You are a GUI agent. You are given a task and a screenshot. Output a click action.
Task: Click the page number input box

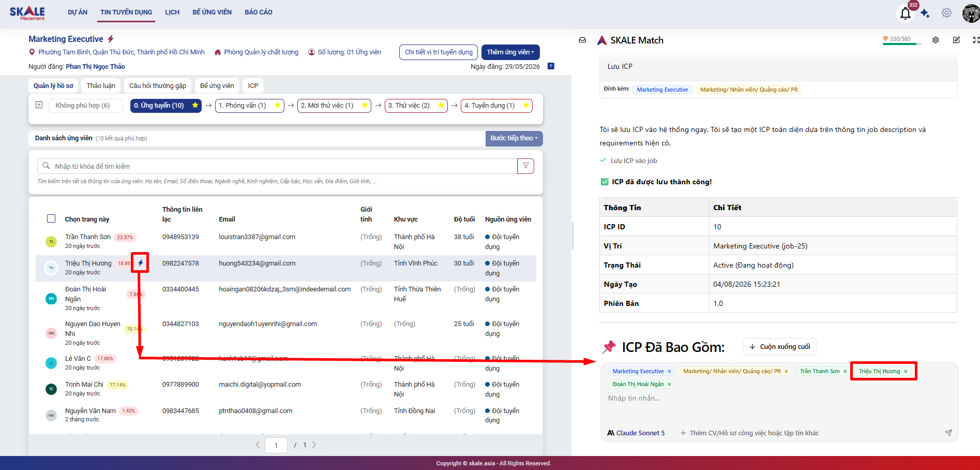tap(276, 445)
